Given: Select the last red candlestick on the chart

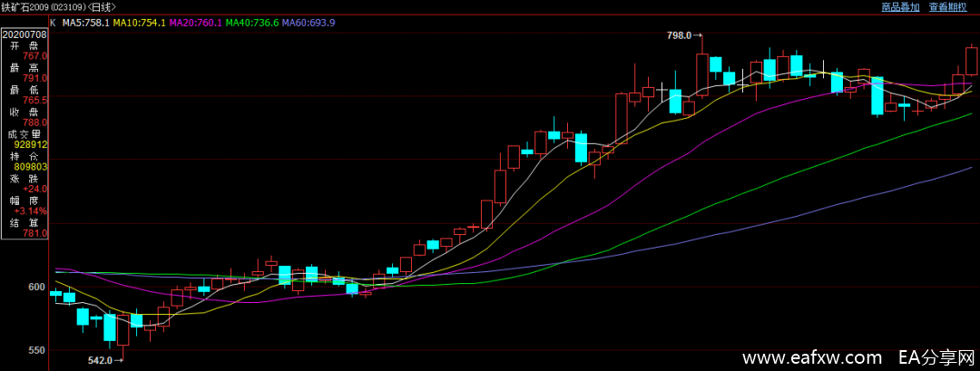Looking at the screenshot, I should 971,61.
